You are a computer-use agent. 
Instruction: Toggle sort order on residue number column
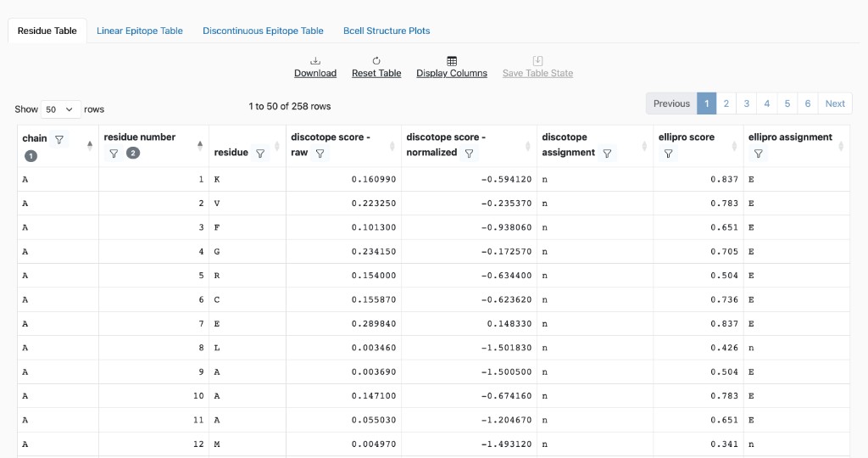click(x=200, y=145)
